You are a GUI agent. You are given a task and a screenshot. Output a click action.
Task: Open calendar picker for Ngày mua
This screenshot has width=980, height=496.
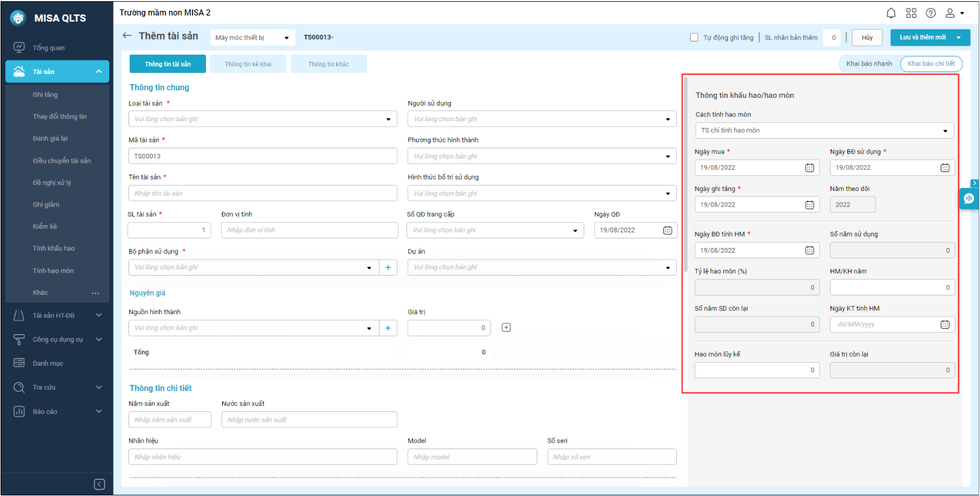coord(809,168)
